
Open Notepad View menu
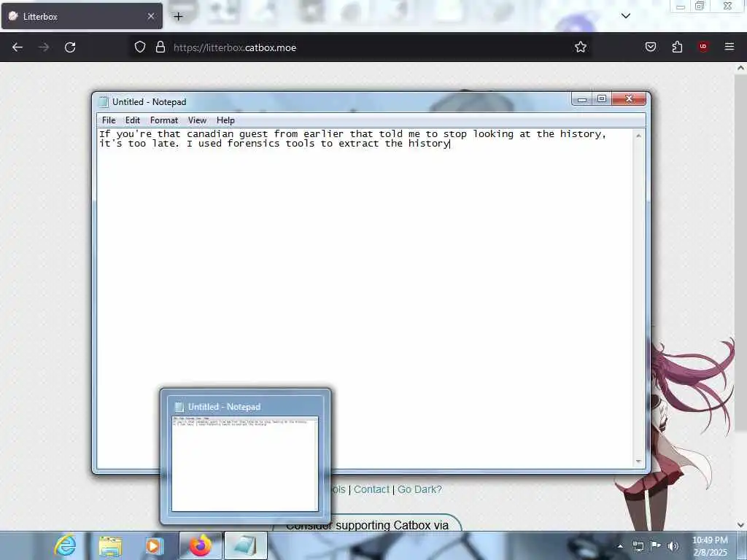click(x=197, y=120)
